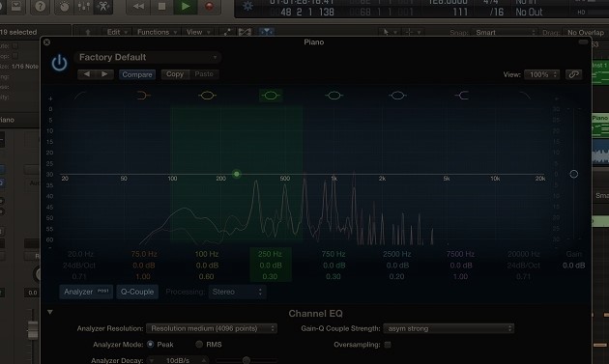Screen dimensions: 609x364
Task: Toggle the Flex icon in tracks toolbar
Action: pyautogui.click(x=245, y=32)
